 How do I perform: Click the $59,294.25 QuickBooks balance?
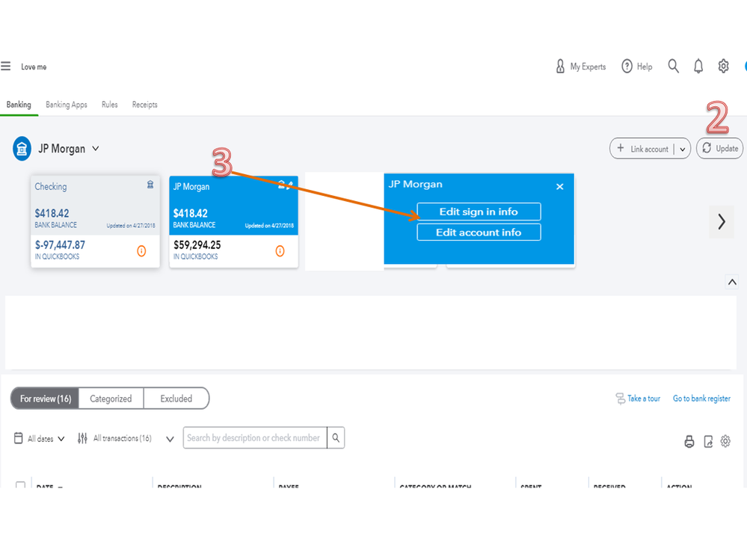click(197, 244)
